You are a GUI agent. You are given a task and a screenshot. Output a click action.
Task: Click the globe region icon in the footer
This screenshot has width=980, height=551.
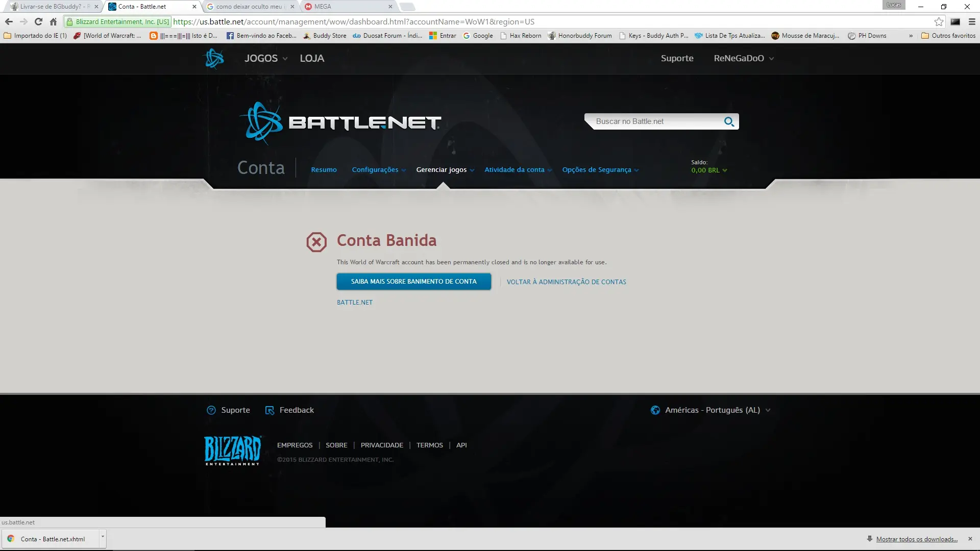[x=655, y=410]
